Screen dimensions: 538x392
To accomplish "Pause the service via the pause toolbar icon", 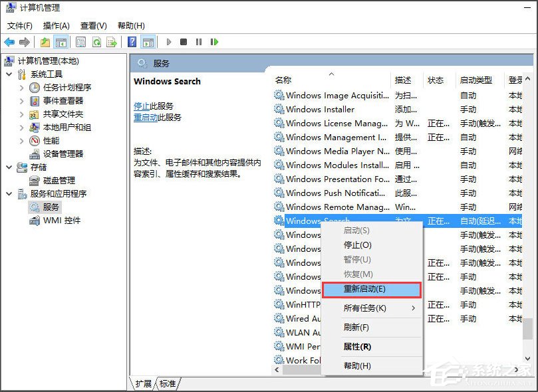I will 200,42.
